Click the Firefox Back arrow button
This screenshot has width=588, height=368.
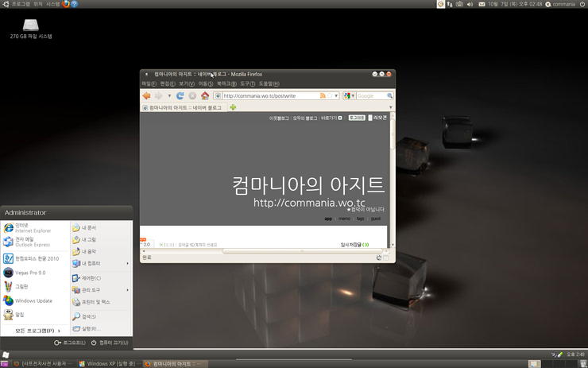146,95
